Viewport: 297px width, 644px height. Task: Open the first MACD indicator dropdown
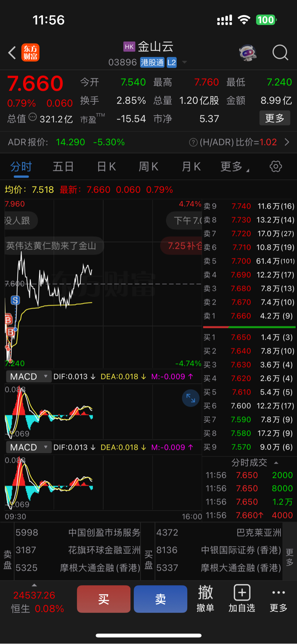pyautogui.click(x=29, y=376)
